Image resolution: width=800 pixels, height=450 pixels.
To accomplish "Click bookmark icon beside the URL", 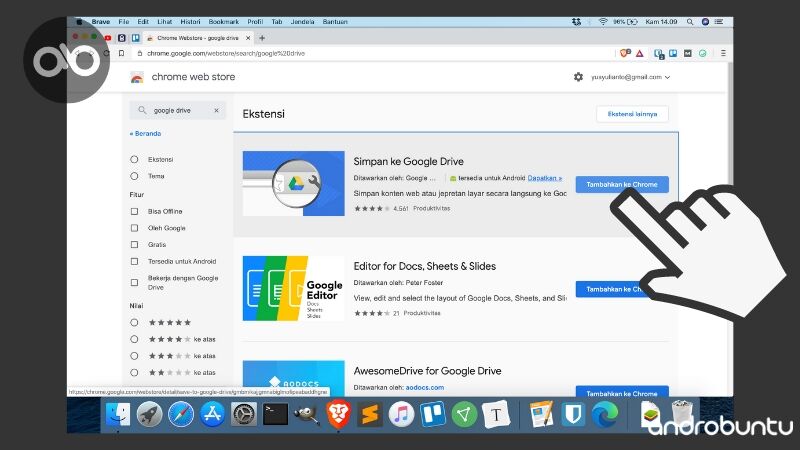I will click(121, 53).
